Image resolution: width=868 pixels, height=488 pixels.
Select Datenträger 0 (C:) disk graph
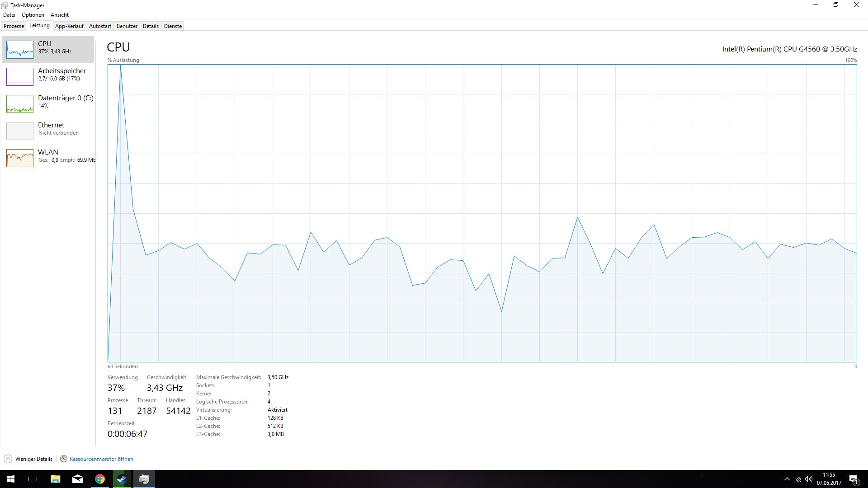20,104
